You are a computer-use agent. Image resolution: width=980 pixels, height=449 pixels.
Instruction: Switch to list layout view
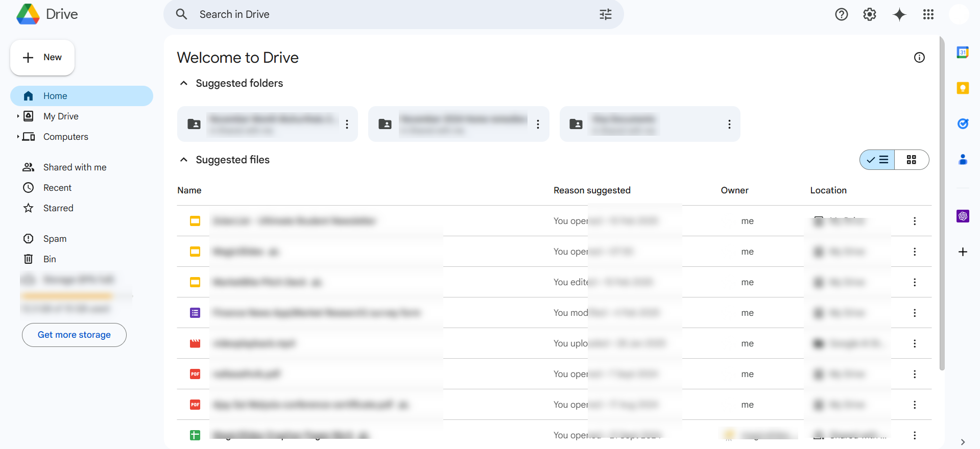(x=877, y=160)
